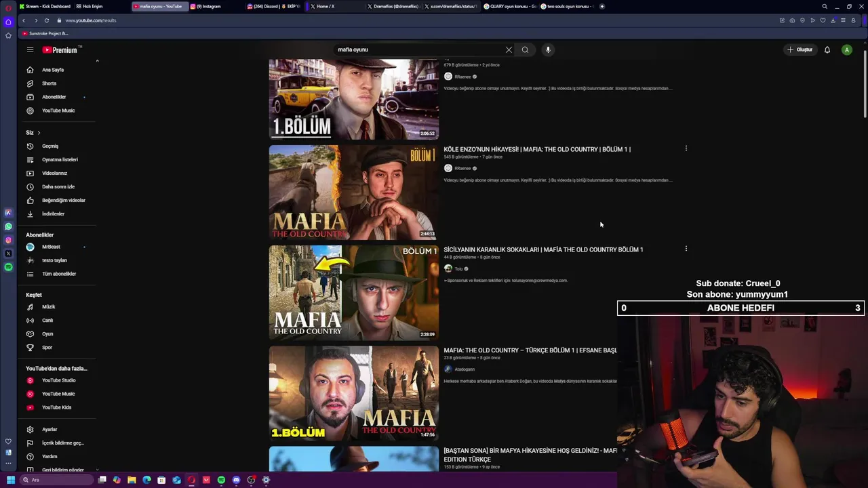This screenshot has height=488, width=868.
Task: Open Atadogann channel link
Action: coord(465,369)
